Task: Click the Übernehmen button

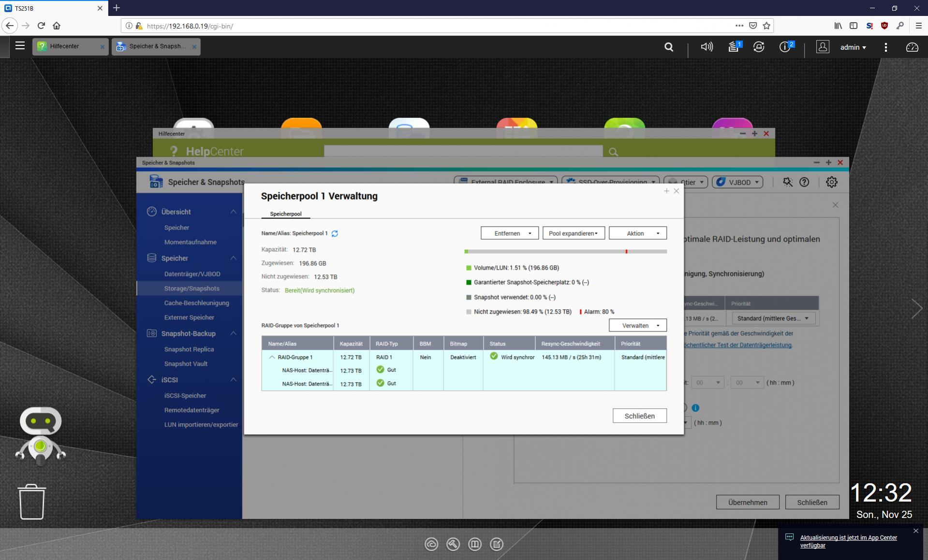Action: pyautogui.click(x=748, y=503)
